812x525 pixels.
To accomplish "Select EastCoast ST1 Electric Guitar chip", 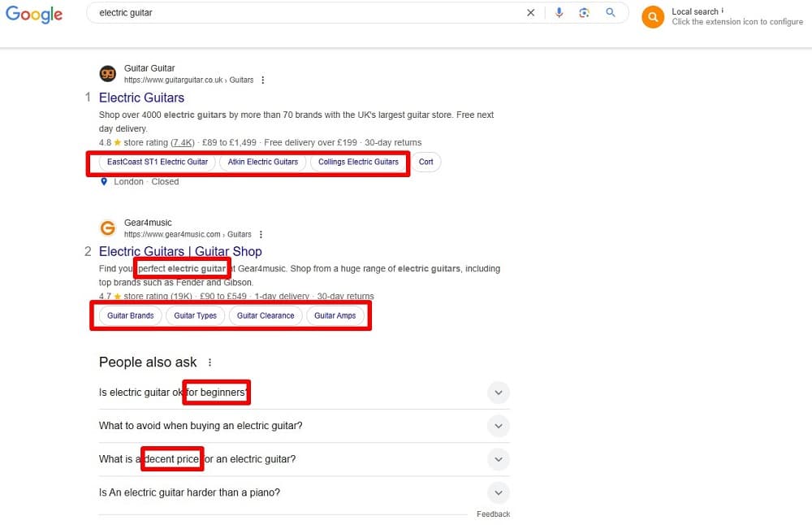I will tap(158, 162).
